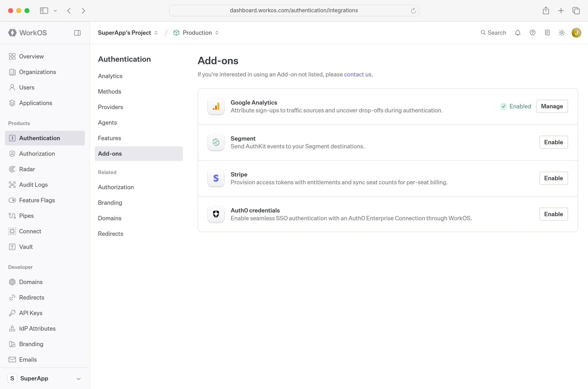Click the Google Analytics add-on icon
Image resolution: width=588 pixels, height=389 pixels.
coord(216,106)
